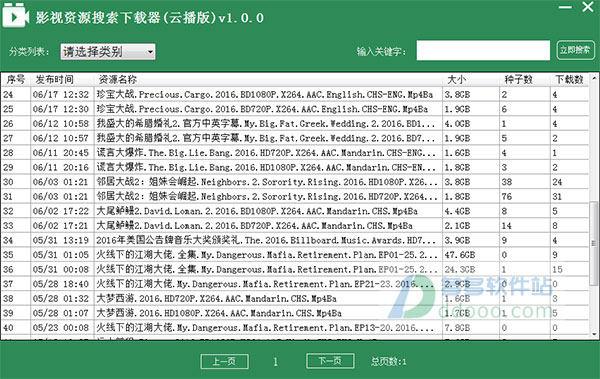Focus the 输入关键字 keyword input field
600x379 pixels.
[483, 51]
